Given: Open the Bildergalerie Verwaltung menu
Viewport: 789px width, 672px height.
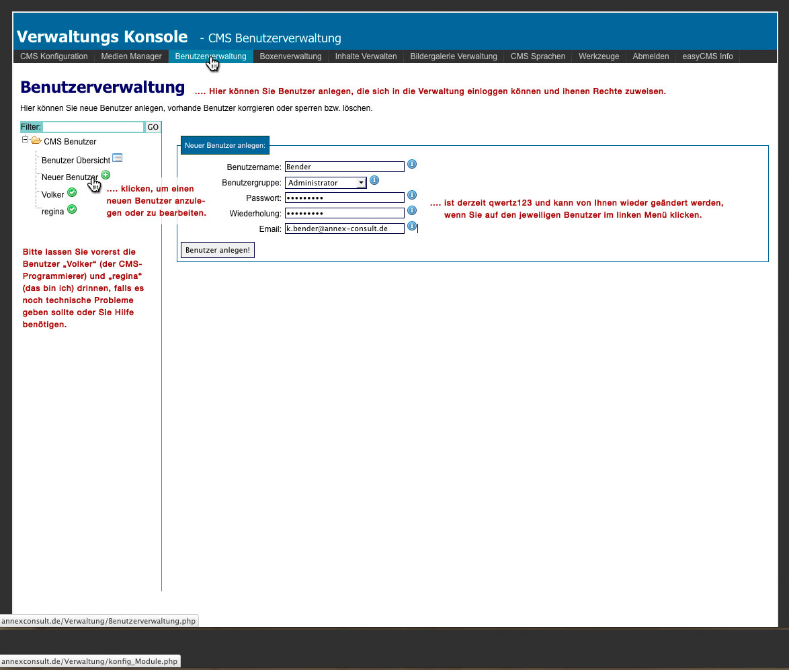Looking at the screenshot, I should tap(454, 56).
